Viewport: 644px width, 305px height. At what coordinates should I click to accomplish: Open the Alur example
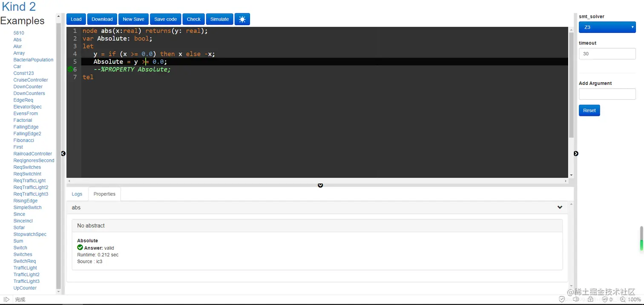click(17, 46)
